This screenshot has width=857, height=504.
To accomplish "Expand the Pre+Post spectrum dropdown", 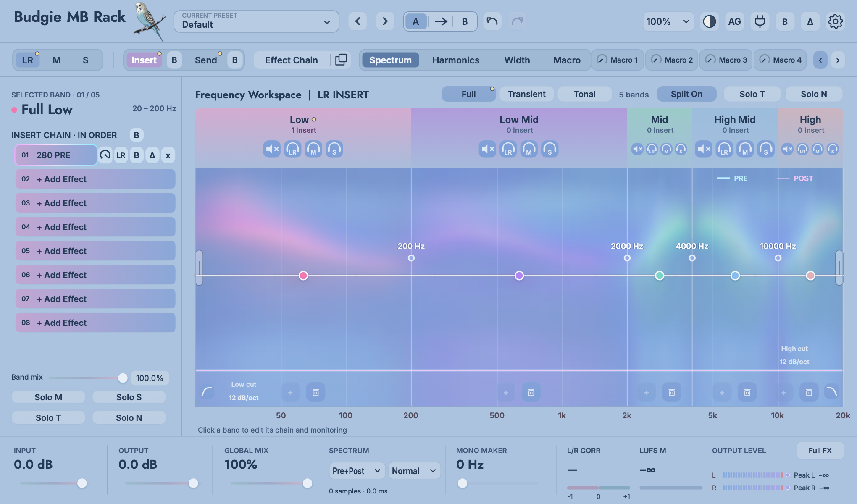I will click(x=357, y=471).
